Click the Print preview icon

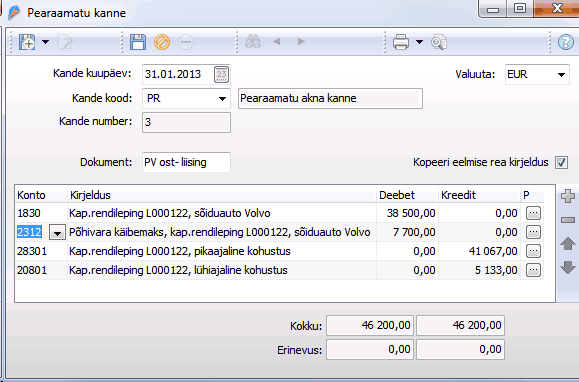pos(439,42)
